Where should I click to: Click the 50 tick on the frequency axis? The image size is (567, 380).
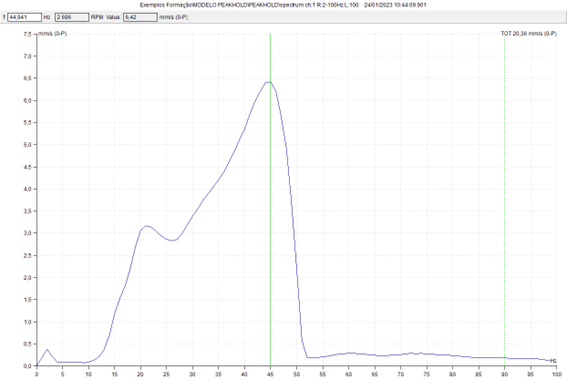[296, 374]
